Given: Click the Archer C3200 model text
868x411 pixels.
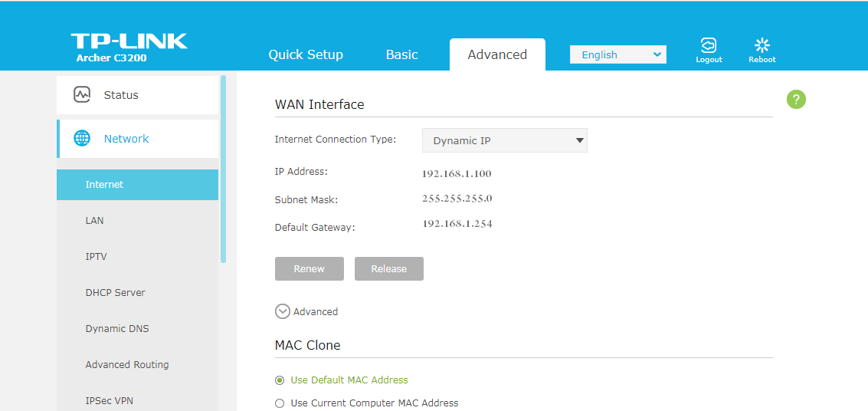Looking at the screenshot, I should 111,57.
